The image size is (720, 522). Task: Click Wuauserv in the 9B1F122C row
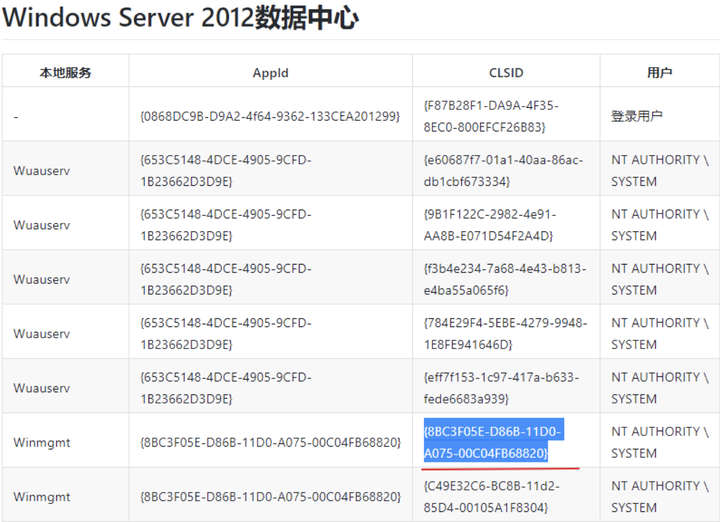coord(42,225)
